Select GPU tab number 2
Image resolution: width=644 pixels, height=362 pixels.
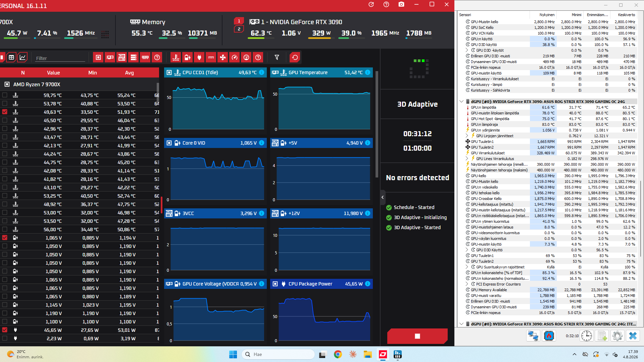point(239,29)
